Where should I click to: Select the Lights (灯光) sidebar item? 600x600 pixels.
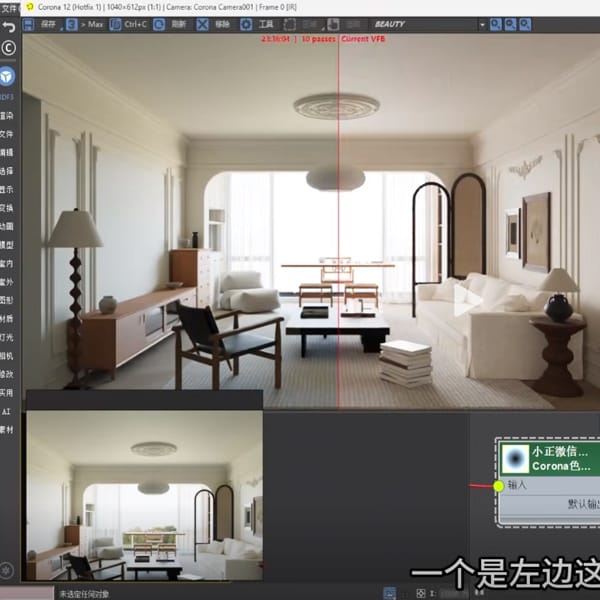coord(7,337)
